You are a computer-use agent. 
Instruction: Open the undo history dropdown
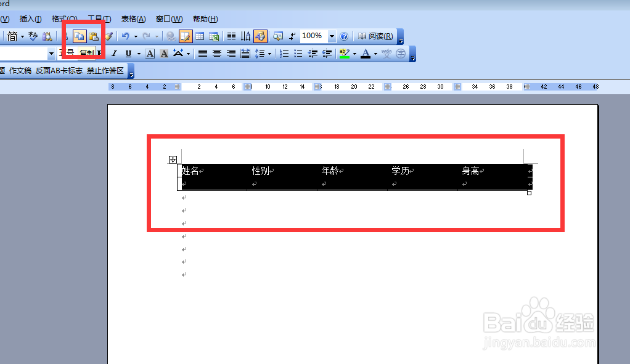[136, 36]
